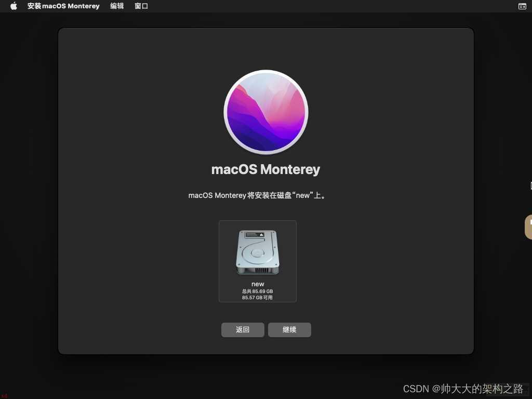Open the 安装 macOS Monterey menu
532x399 pixels.
click(63, 6)
